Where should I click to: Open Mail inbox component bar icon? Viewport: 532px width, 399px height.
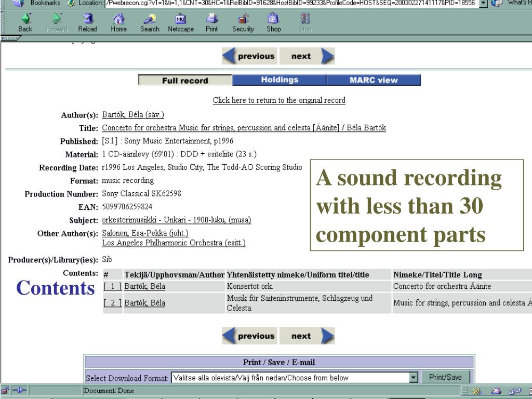[x=496, y=391]
